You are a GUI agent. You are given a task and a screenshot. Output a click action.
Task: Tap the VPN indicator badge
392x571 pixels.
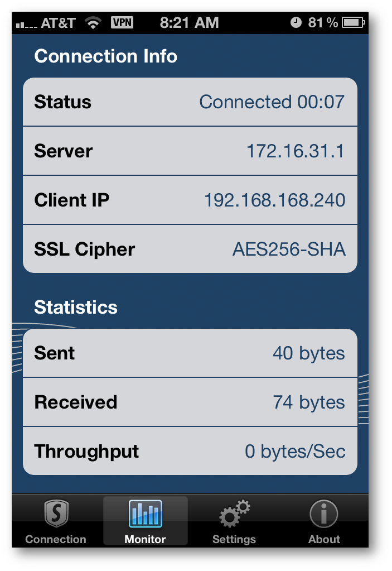[x=122, y=23]
